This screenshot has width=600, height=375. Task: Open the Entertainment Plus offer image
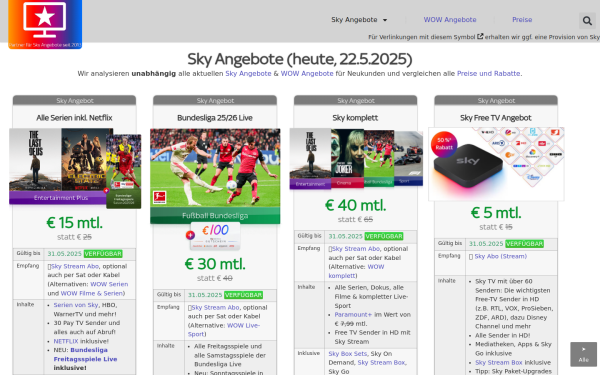pos(75,168)
